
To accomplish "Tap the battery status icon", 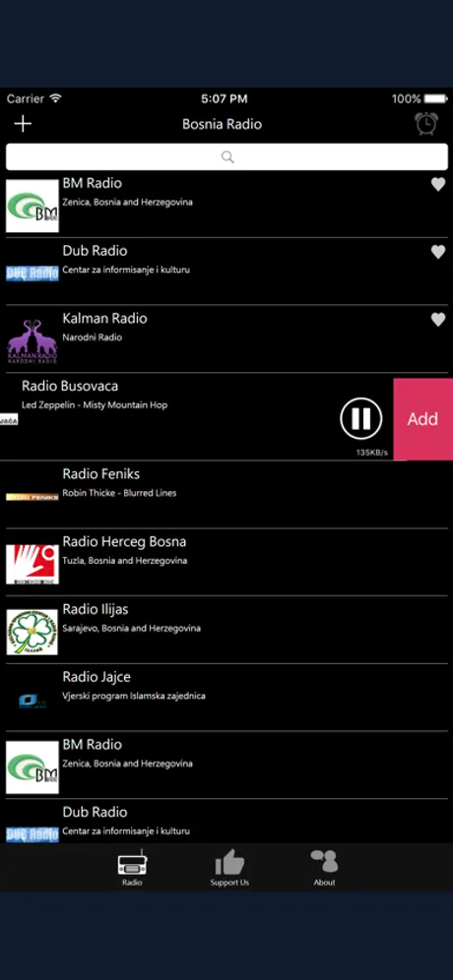I will click(x=435, y=98).
